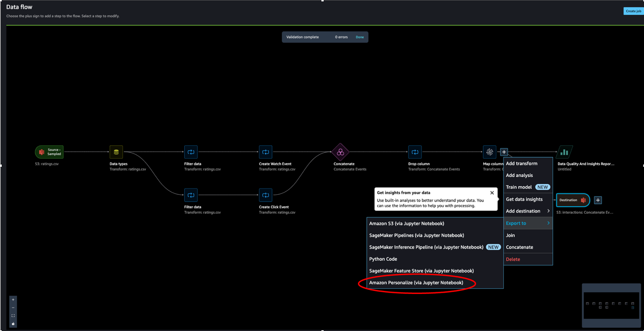Select the Drop column step icon

click(415, 152)
